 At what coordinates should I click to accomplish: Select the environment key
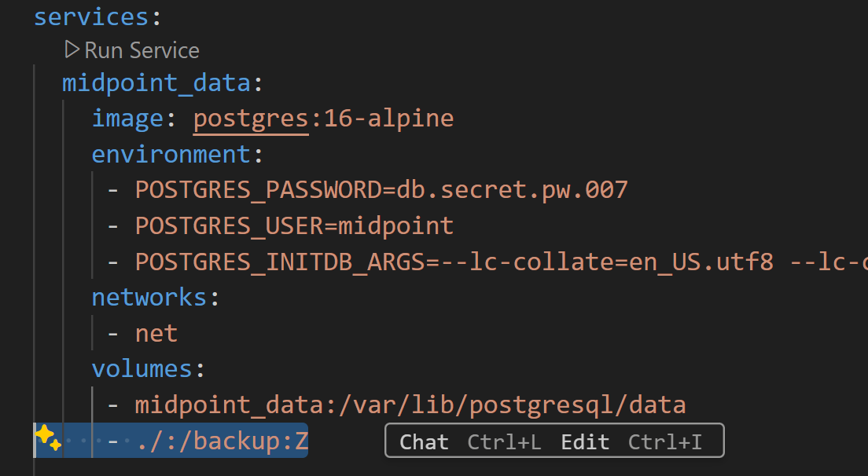[171, 154]
